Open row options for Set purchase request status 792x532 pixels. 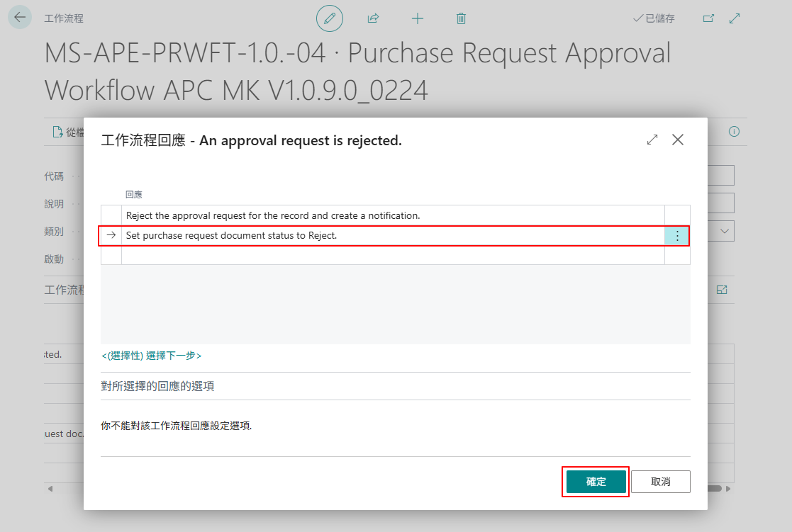point(677,236)
